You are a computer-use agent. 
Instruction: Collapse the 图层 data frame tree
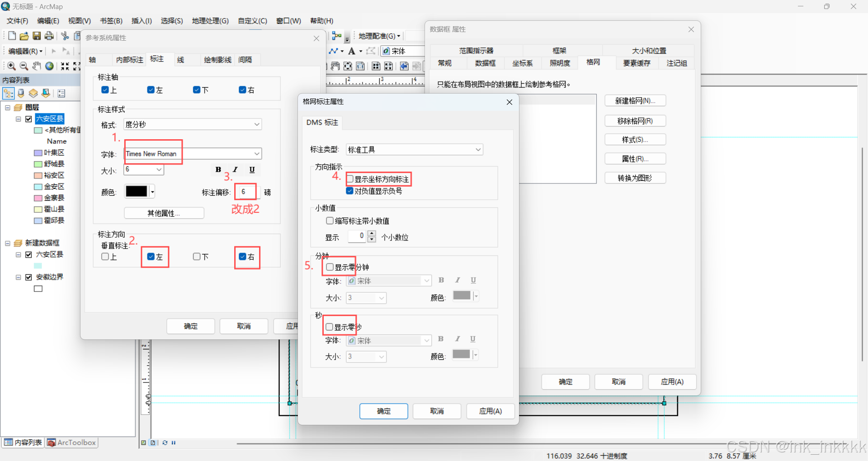(8, 108)
